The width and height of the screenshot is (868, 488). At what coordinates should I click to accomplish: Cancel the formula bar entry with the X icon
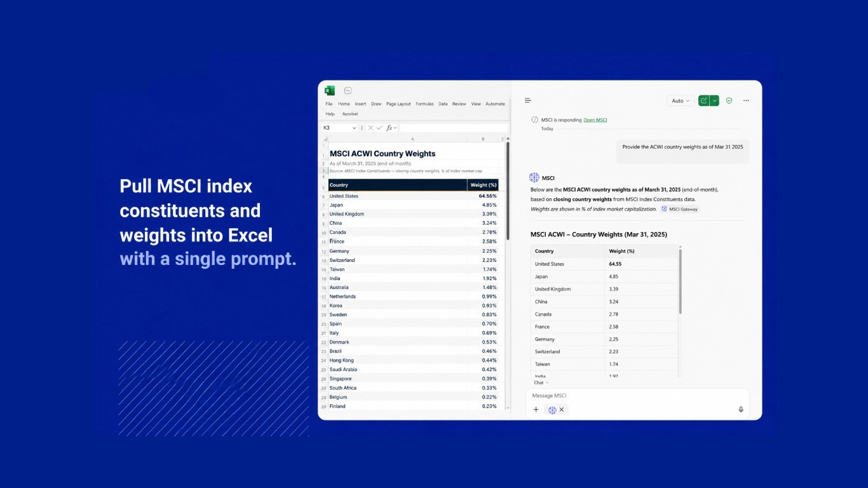(370, 128)
